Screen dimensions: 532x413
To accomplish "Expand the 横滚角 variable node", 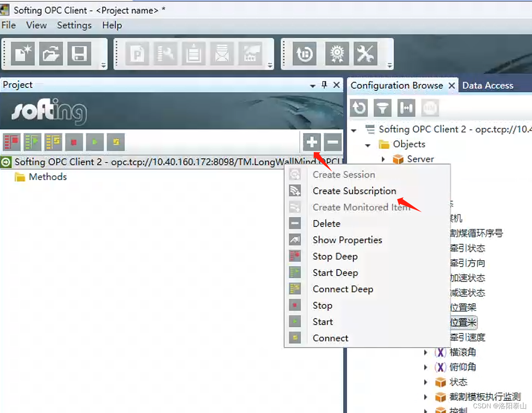I will click(425, 352).
